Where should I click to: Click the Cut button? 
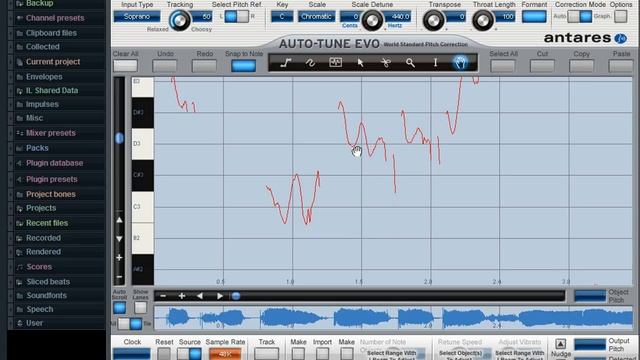coord(542,66)
